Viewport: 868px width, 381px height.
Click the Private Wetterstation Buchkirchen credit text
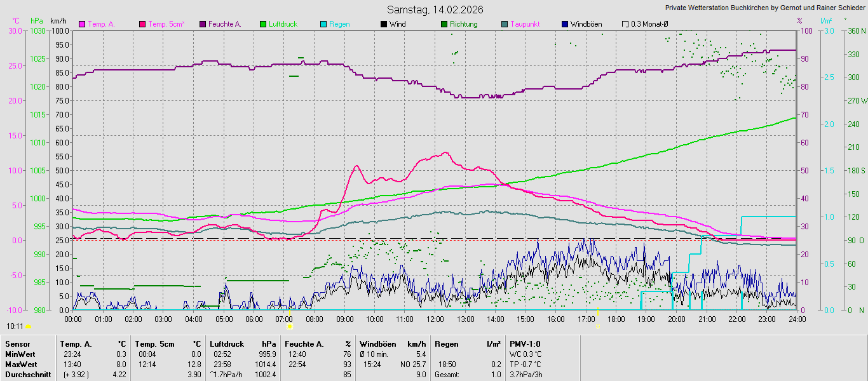[764, 8]
